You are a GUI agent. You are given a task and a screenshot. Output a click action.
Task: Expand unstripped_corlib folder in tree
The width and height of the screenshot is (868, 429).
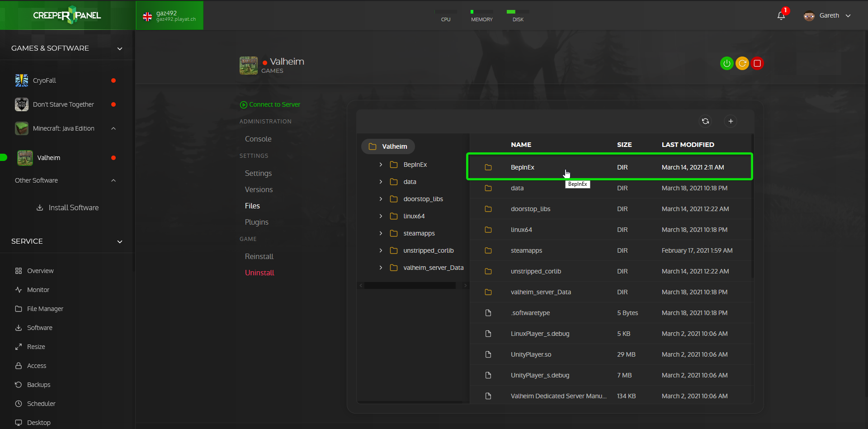[381, 250]
